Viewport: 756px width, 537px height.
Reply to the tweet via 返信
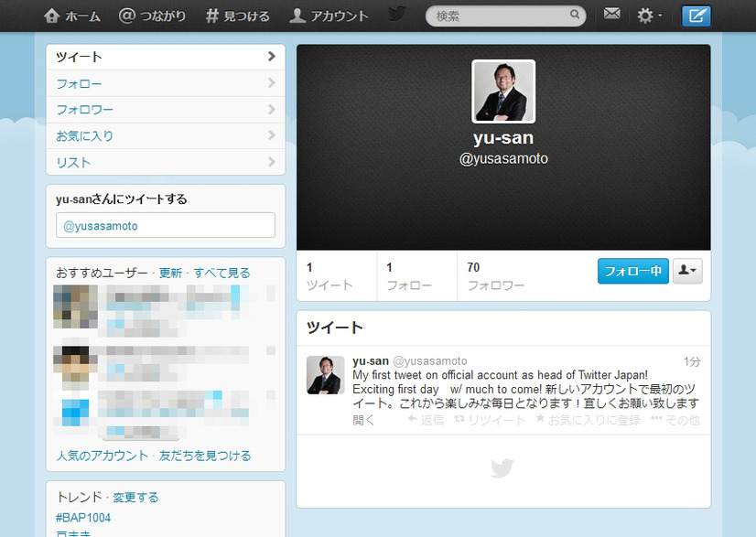426,420
